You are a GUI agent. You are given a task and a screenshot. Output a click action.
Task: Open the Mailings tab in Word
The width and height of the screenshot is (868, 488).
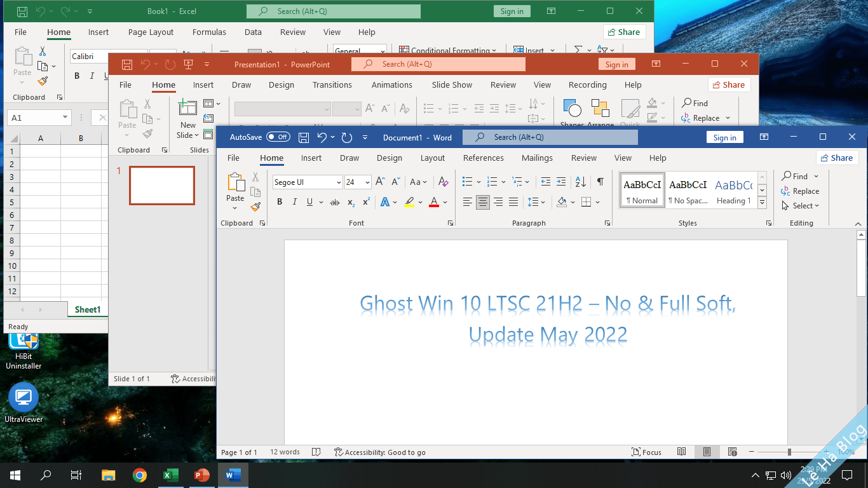click(x=537, y=158)
